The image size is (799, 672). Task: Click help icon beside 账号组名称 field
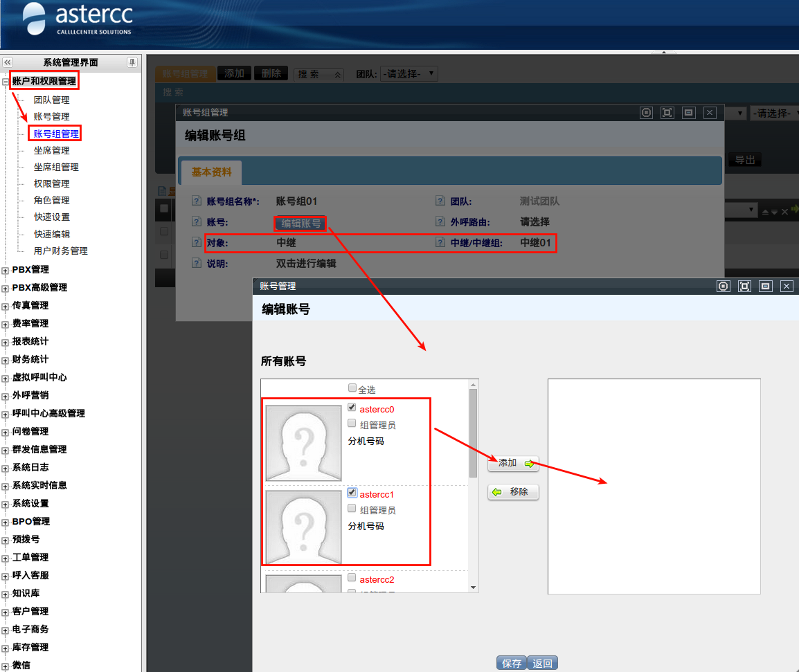tap(196, 201)
